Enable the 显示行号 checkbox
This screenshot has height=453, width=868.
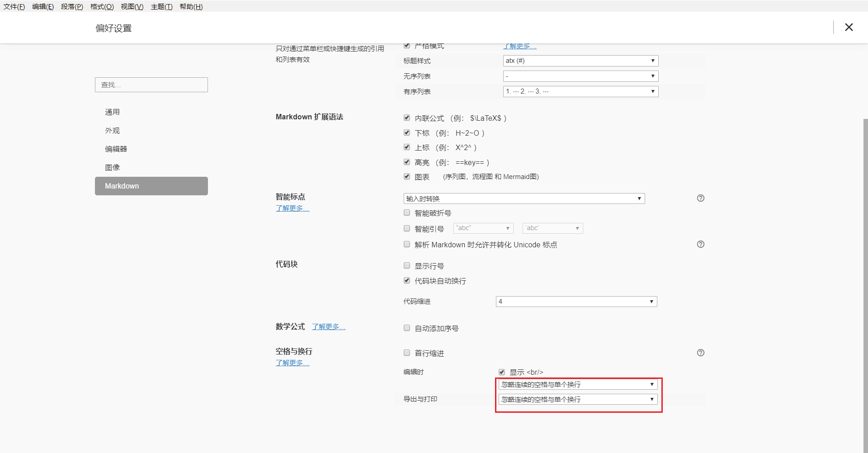407,266
